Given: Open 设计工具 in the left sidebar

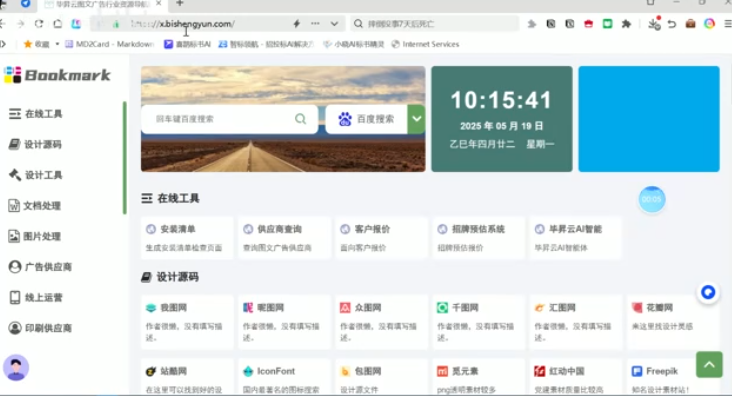Looking at the screenshot, I should pyautogui.click(x=35, y=175).
